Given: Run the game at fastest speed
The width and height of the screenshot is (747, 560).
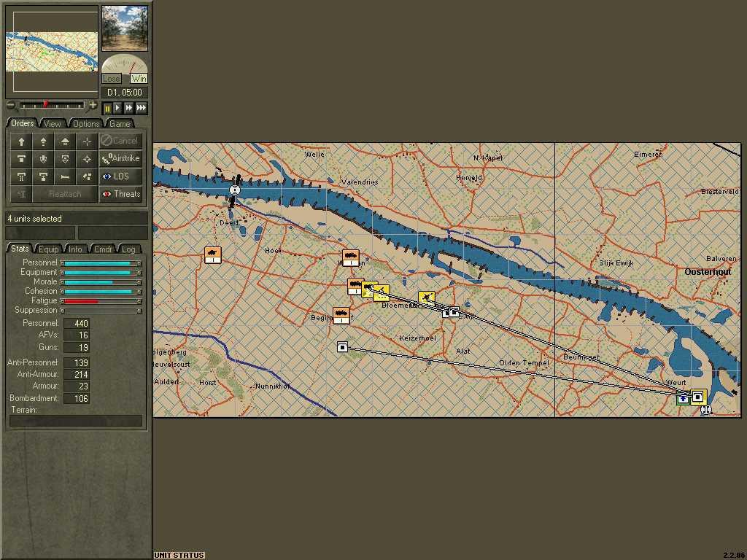Looking at the screenshot, I should [x=142, y=108].
